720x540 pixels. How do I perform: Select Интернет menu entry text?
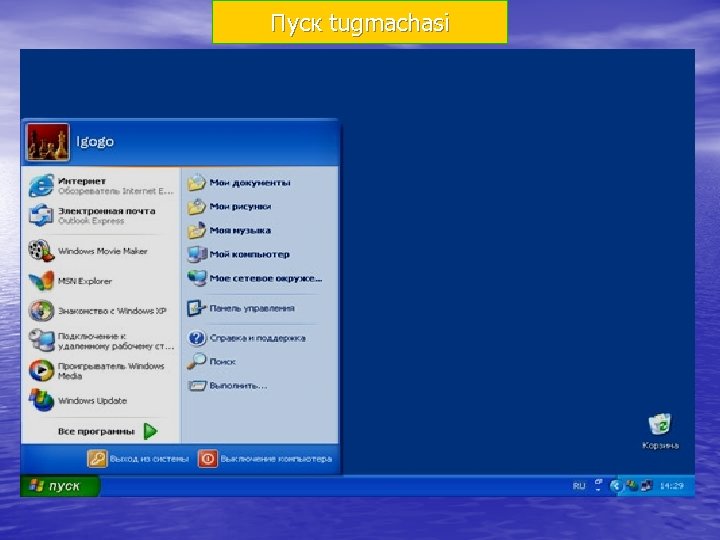pos(82,181)
